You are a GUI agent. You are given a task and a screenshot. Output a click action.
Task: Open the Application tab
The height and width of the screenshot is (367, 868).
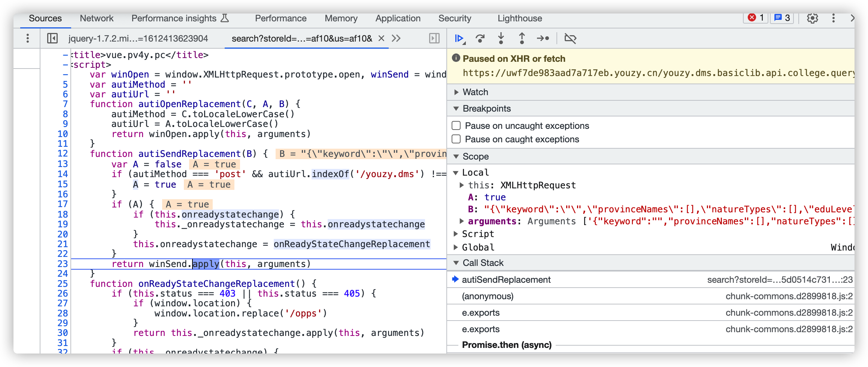pyautogui.click(x=398, y=18)
